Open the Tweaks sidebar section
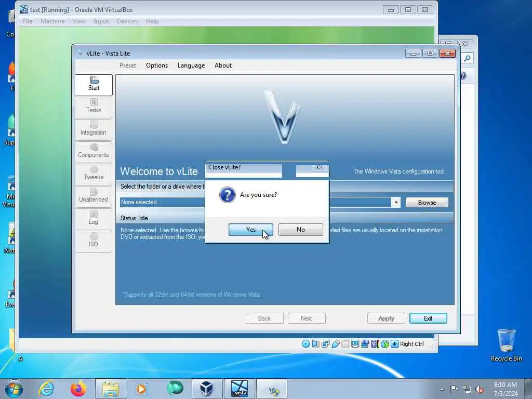532x399 pixels. [94, 174]
